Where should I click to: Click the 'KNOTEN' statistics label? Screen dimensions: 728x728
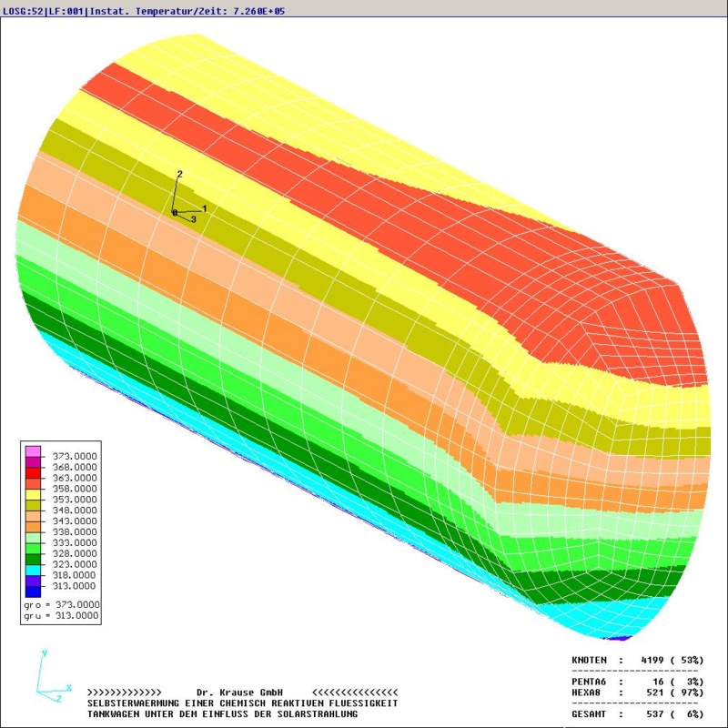589,661
